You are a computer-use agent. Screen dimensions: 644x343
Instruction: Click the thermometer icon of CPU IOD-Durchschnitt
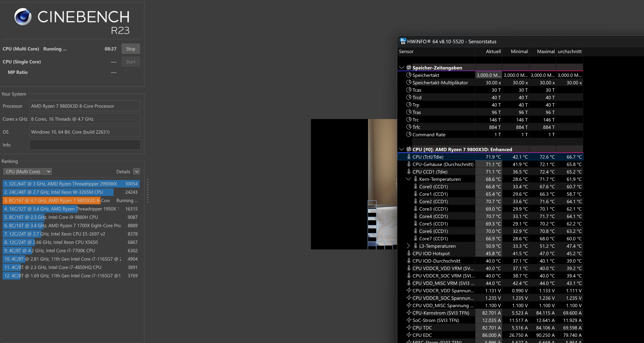409,261
